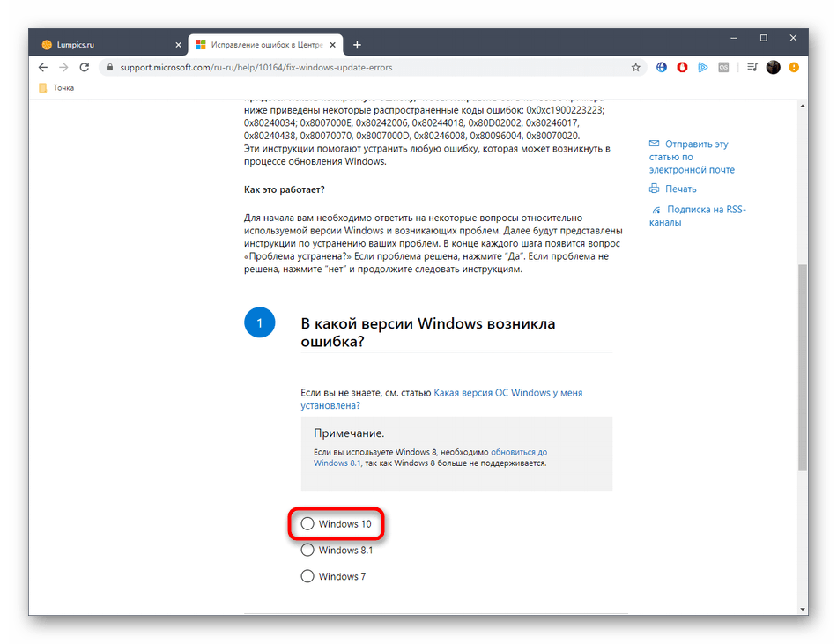Minimize the browser window
This screenshot has height=644, width=837.
coord(734,38)
